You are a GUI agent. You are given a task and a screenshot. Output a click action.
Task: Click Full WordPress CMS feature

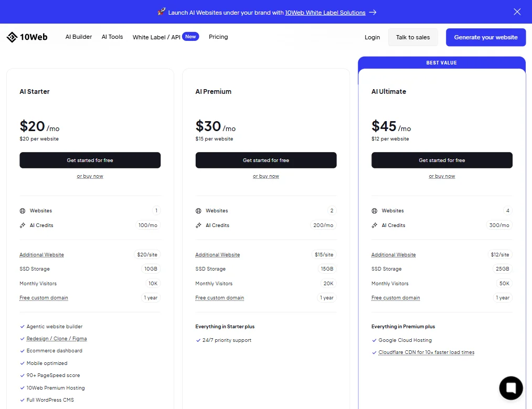(50, 400)
